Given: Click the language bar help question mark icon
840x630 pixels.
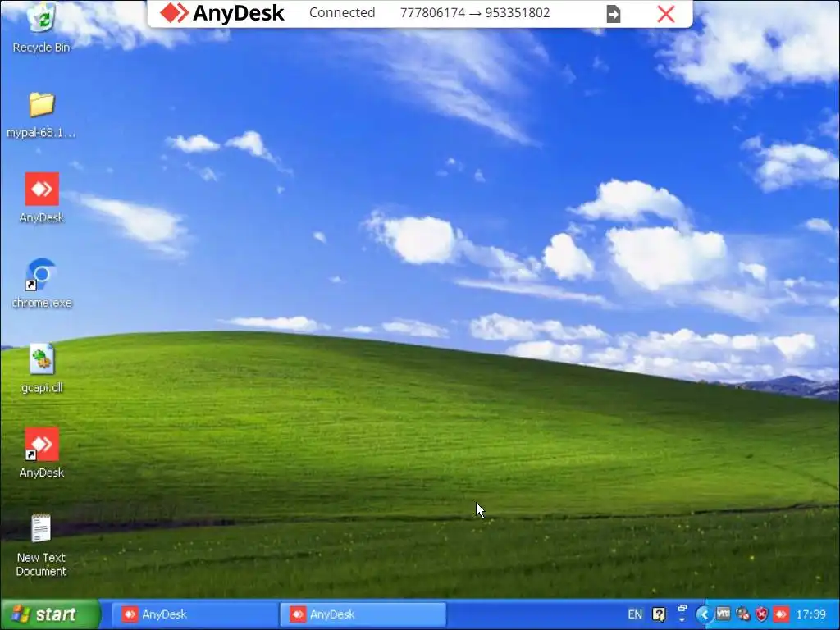Looking at the screenshot, I should [x=659, y=614].
